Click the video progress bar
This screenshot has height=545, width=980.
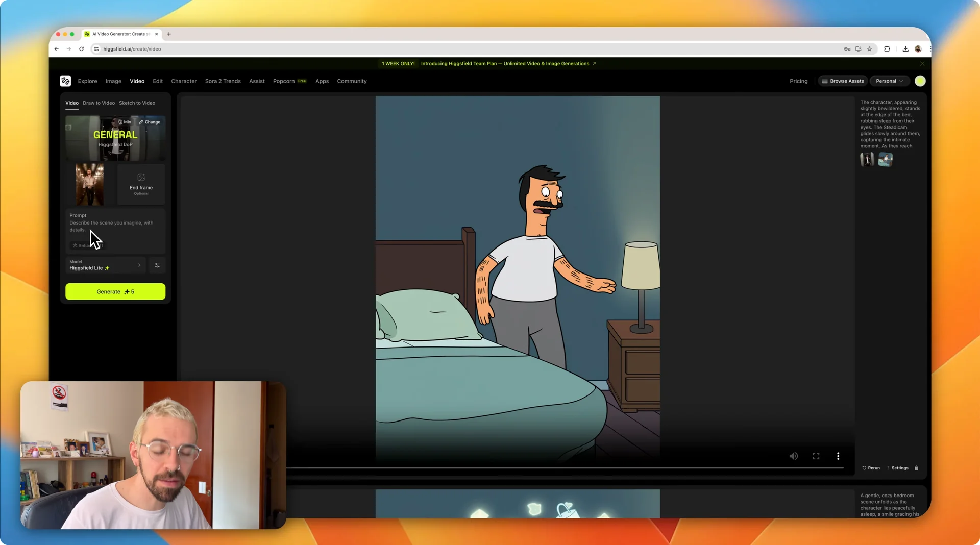[565, 467]
